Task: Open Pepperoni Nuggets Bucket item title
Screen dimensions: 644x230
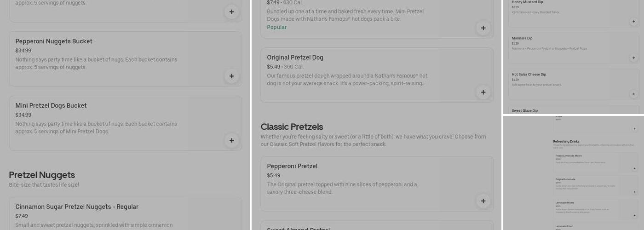Action: [54, 41]
